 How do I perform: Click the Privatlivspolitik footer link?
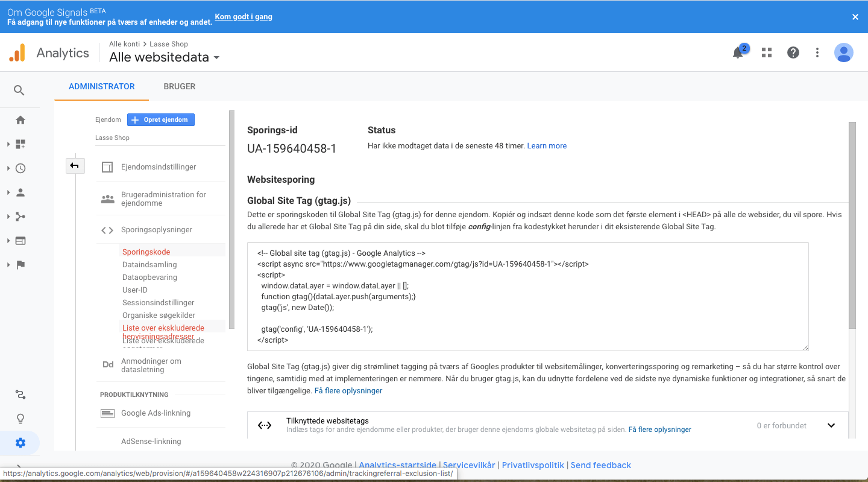(533, 465)
